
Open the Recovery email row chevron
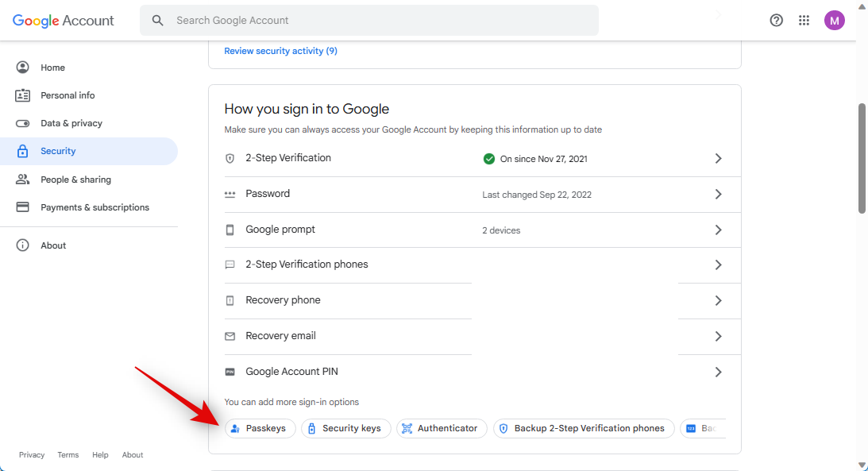tap(718, 336)
